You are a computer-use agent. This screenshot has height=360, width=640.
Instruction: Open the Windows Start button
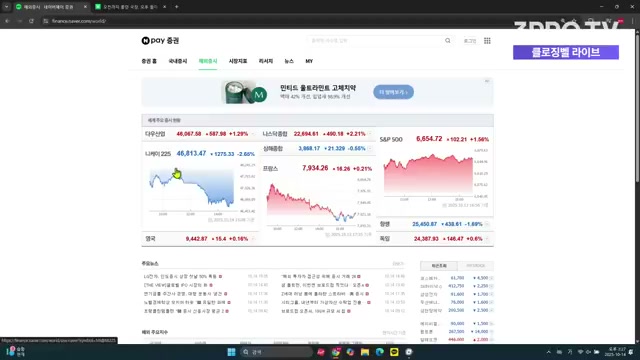click(x=231, y=352)
